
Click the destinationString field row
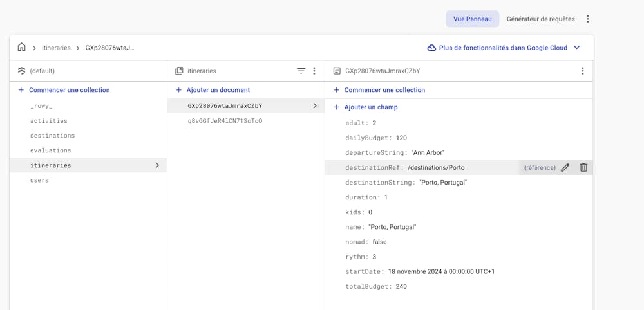coord(459,183)
